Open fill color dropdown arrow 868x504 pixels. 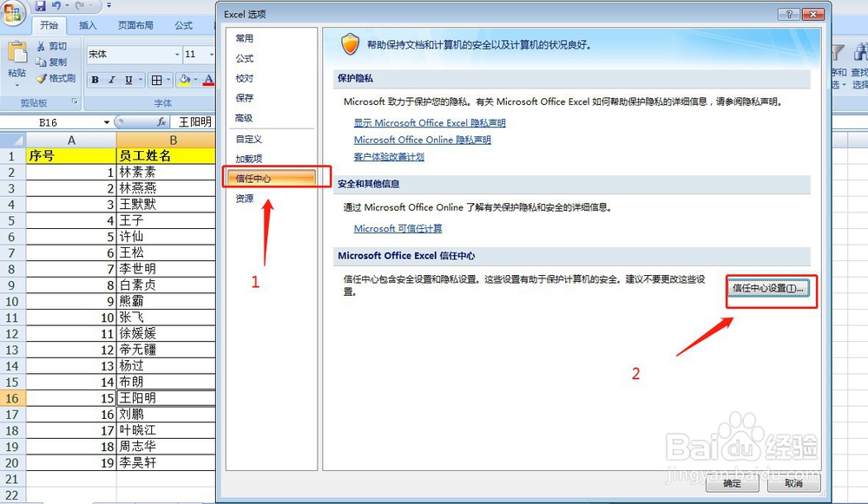pyautogui.click(x=195, y=80)
